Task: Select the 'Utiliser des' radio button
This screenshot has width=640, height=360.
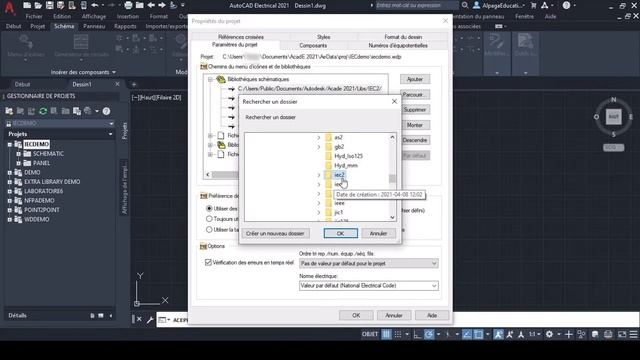Action: 209,208
